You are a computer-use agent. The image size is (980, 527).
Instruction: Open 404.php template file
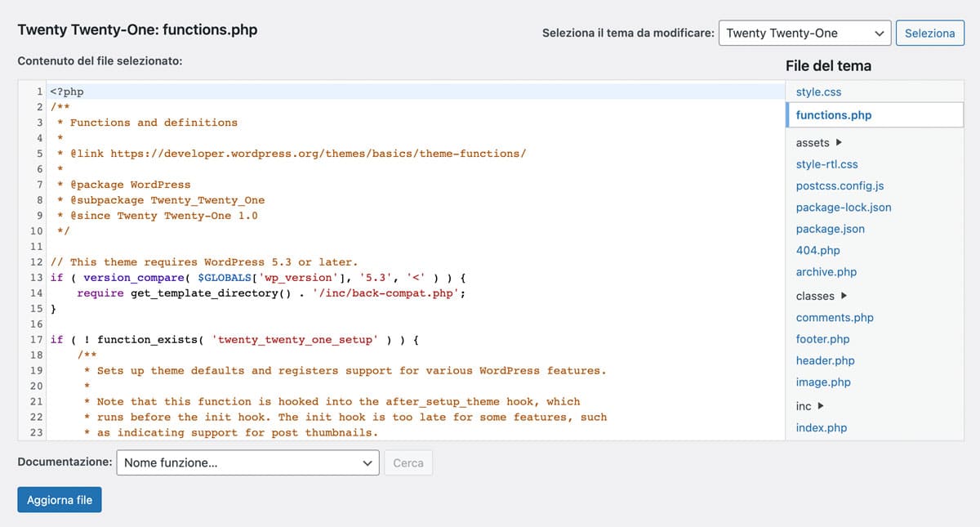(818, 250)
